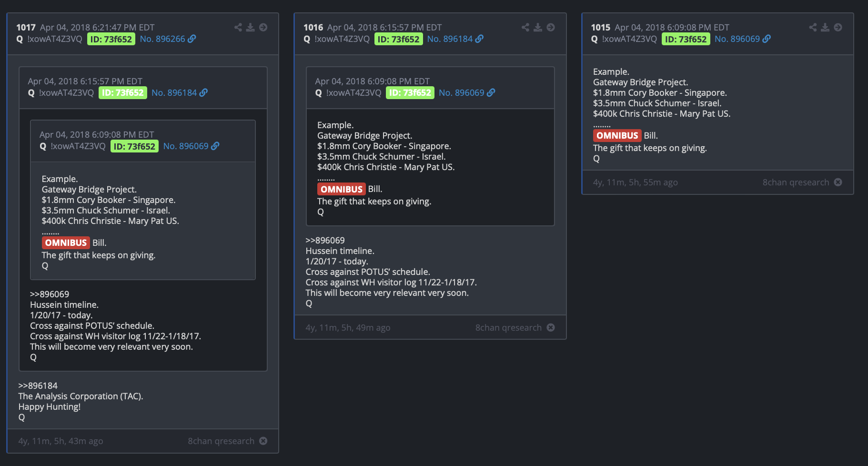The height and width of the screenshot is (466, 868).
Task: Share post 1016 via share icon
Action: [x=525, y=27]
